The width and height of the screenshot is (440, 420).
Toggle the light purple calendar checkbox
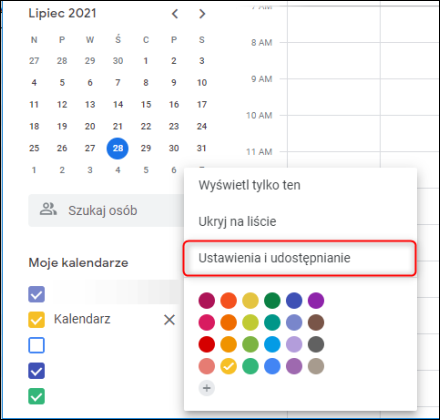point(36,294)
